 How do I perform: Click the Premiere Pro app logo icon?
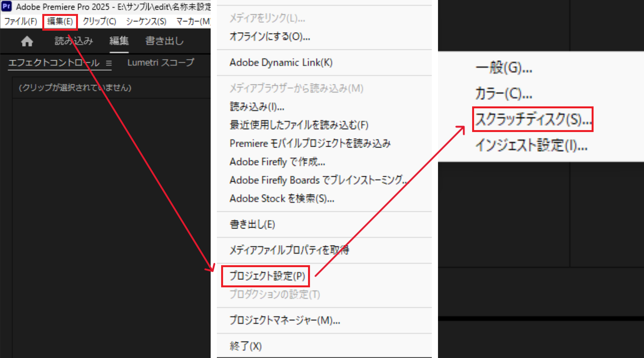[x=7, y=7]
